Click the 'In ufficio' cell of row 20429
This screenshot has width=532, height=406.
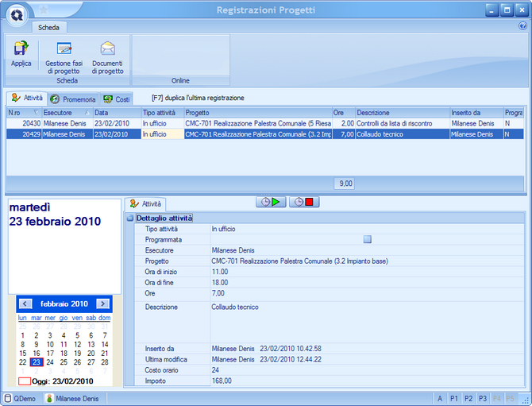[163, 134]
